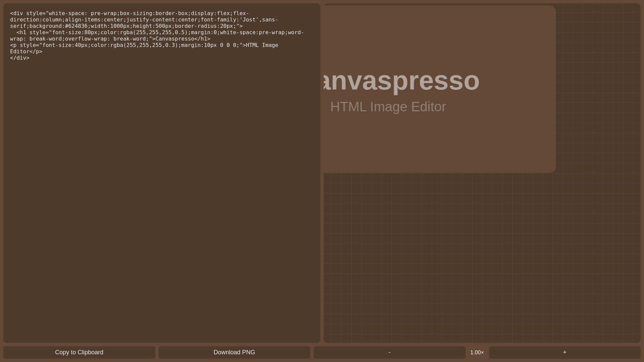Click inside the HTML code editor
Viewport: 644px width, 362px height.
pyautogui.click(x=162, y=173)
